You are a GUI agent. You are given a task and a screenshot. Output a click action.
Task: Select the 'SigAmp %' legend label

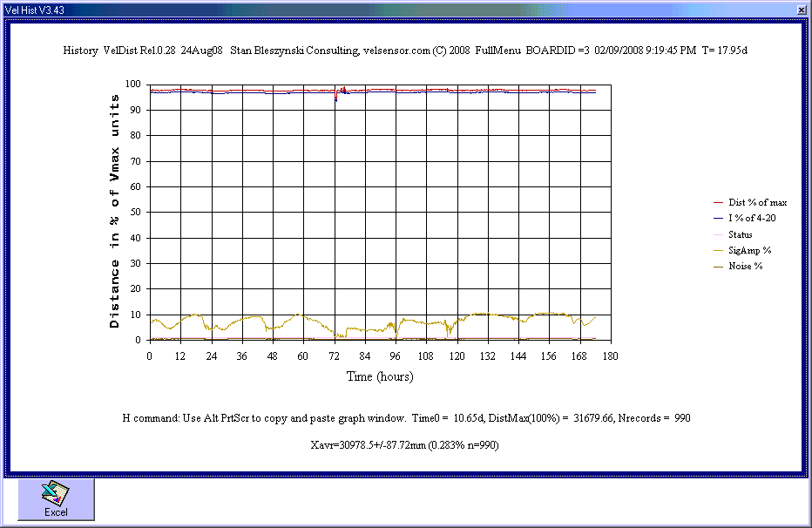click(750, 251)
